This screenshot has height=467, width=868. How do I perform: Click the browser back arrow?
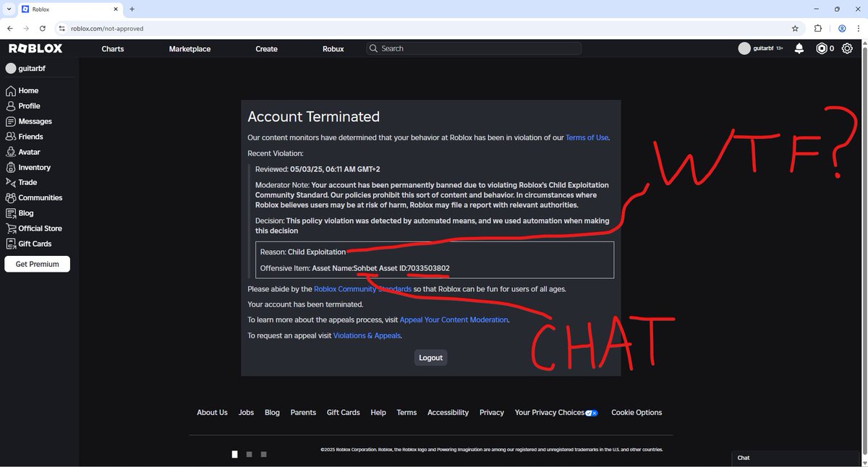coord(10,28)
